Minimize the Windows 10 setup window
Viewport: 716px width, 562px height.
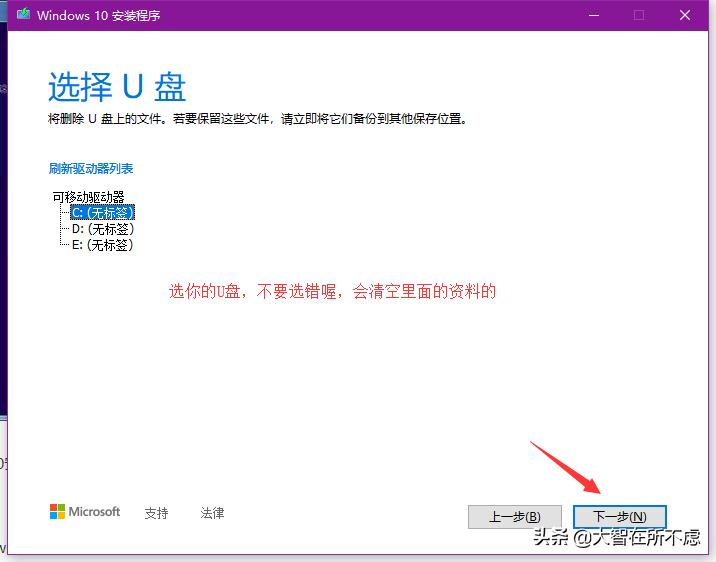[594, 15]
